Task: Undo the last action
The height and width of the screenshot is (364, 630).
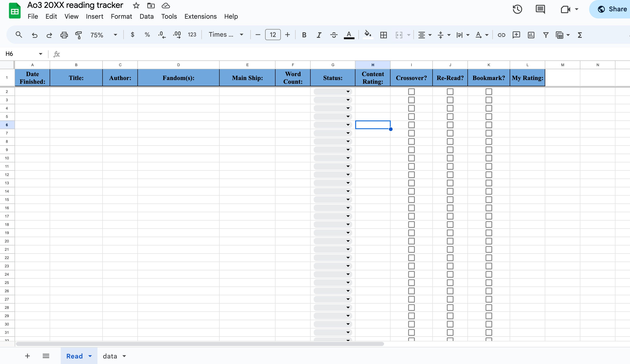Action: point(35,35)
